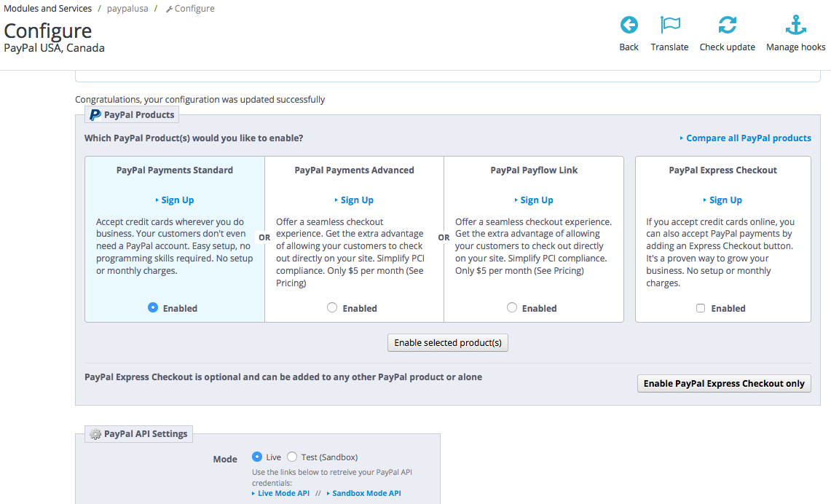Choose Live mode radio button
The height and width of the screenshot is (504, 831).
coord(257,457)
